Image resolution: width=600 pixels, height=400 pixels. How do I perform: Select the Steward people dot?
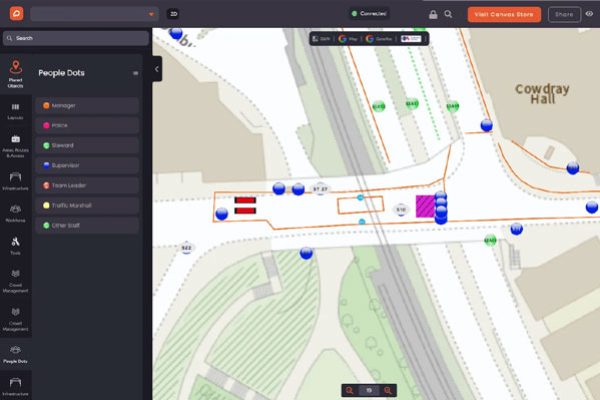pos(87,145)
